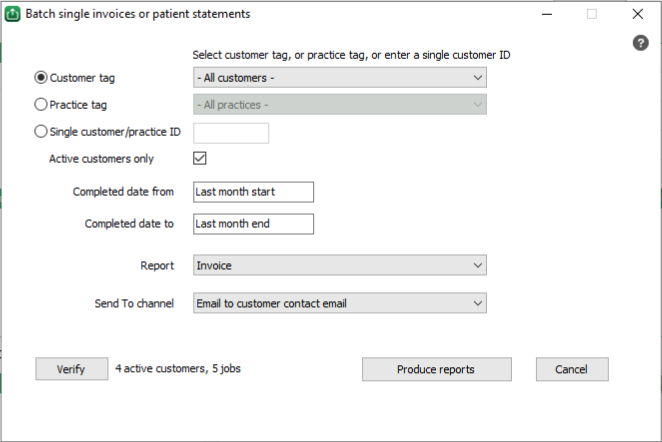Screen dimensions: 662x442
Task: Click the Customer tag label text
Action: (x=82, y=77)
